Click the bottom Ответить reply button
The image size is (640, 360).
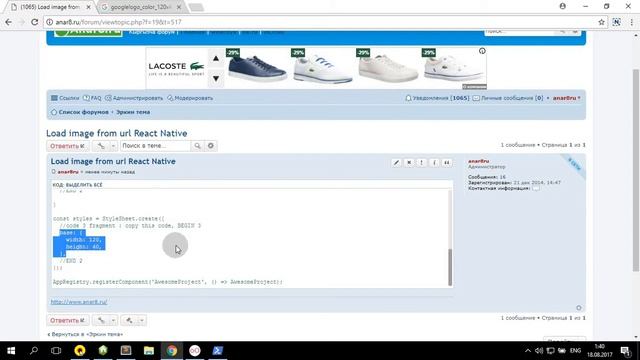click(67, 320)
